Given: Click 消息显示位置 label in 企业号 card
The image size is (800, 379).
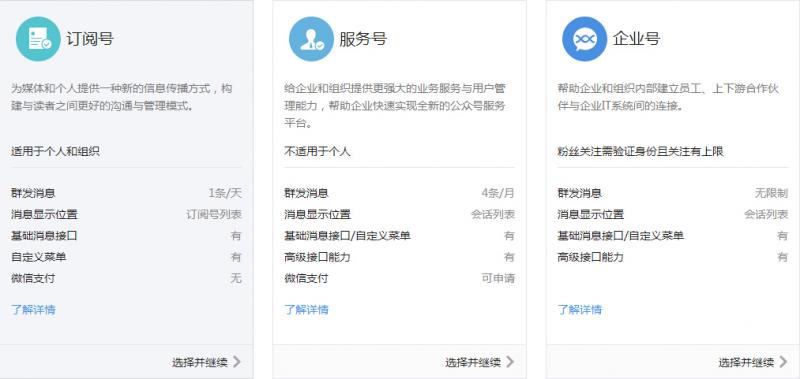Looking at the screenshot, I should (x=591, y=215).
